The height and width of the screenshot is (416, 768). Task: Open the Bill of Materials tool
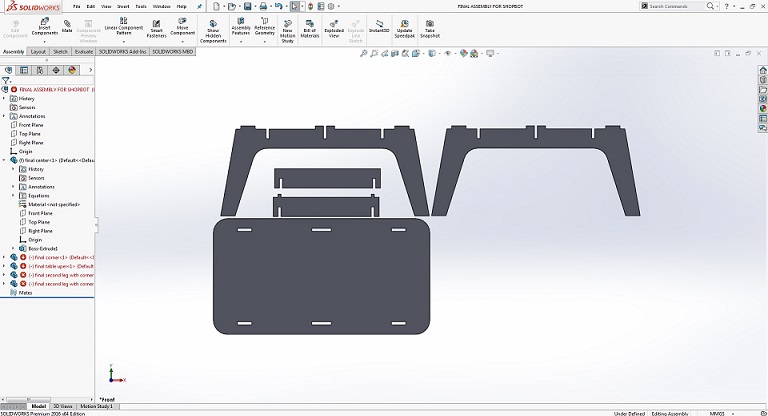310,29
